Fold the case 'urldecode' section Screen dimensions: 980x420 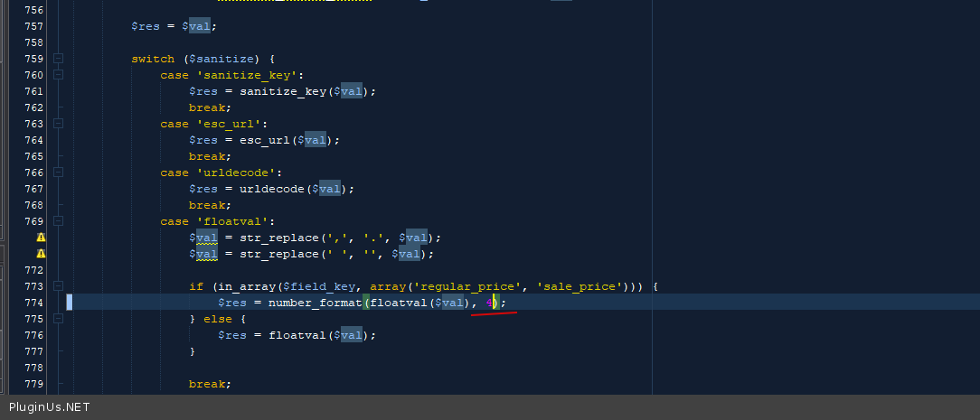point(58,173)
